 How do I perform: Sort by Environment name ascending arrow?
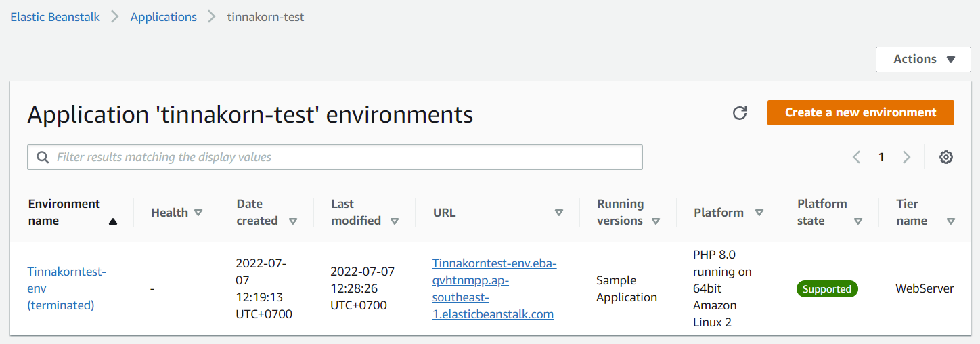tap(113, 221)
